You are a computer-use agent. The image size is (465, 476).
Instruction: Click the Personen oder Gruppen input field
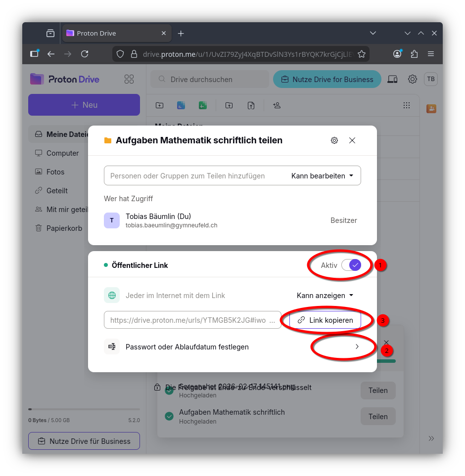pyautogui.click(x=193, y=176)
